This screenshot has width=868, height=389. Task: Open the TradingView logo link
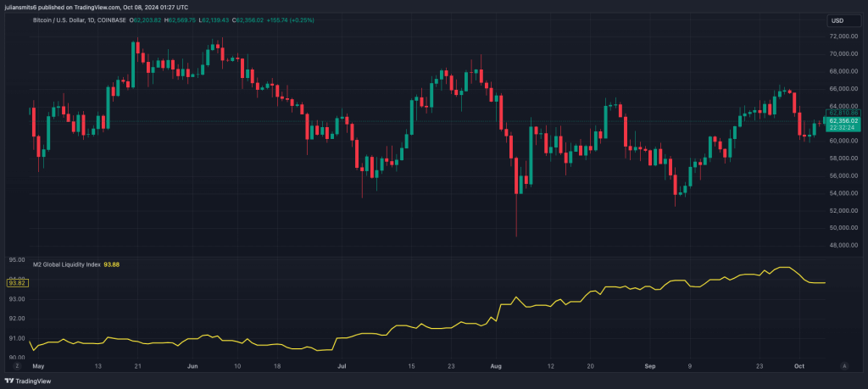(x=26, y=381)
